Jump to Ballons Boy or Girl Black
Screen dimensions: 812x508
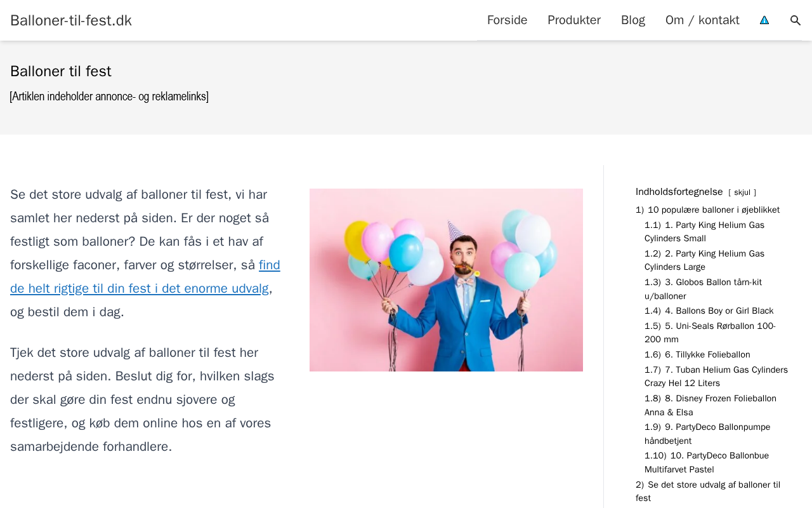[x=719, y=311]
